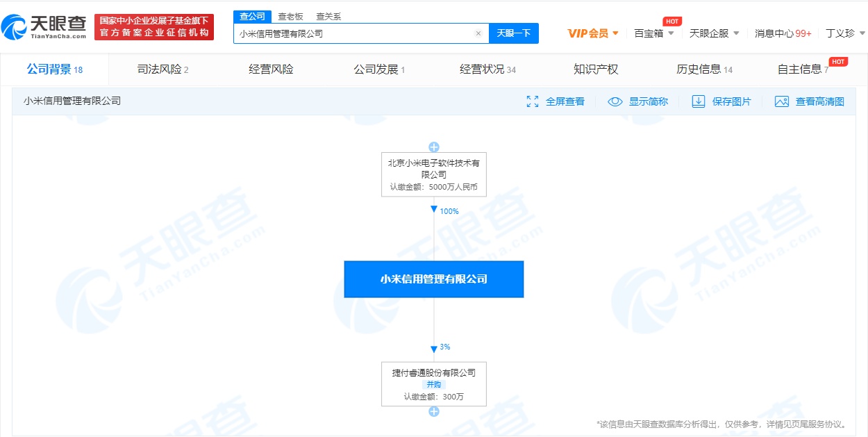
Task: Click the 小米信用管理有限公司 panel title
Action: pyautogui.click(x=72, y=101)
